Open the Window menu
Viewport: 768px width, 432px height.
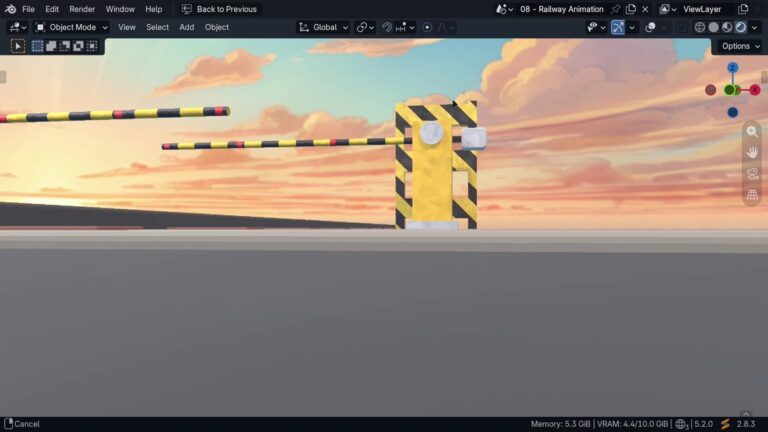pyautogui.click(x=120, y=9)
